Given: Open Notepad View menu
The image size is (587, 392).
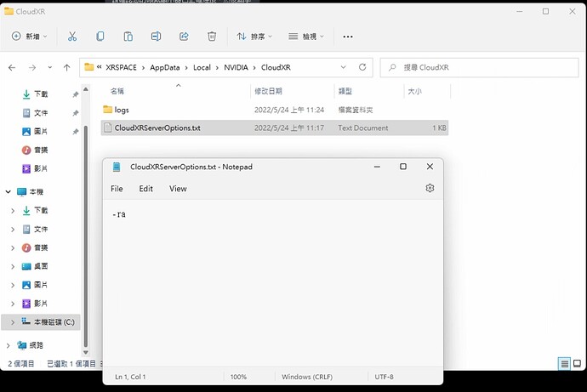Looking at the screenshot, I should [178, 189].
